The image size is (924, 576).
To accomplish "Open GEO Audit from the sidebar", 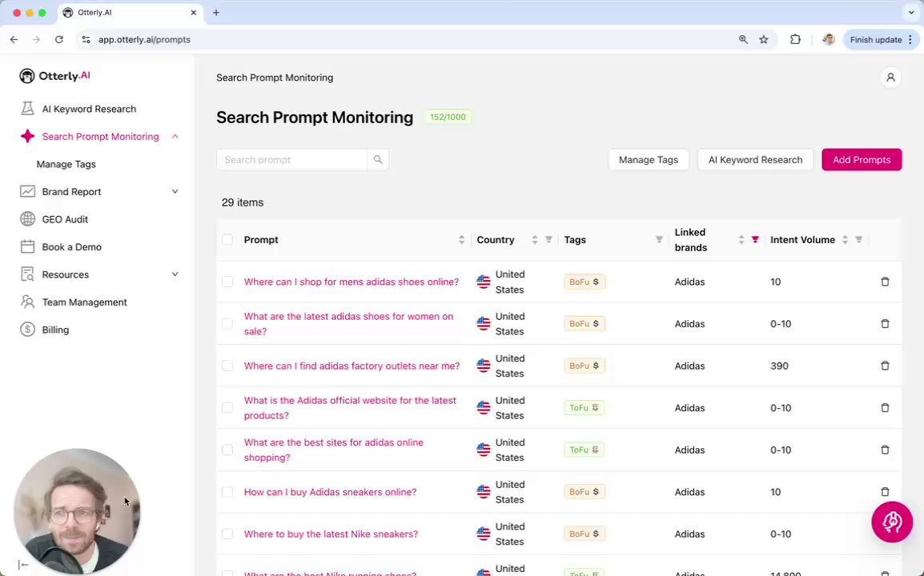I will pos(65,219).
